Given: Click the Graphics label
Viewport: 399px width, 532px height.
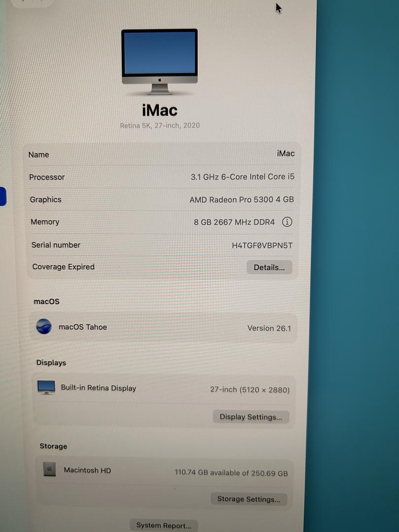Looking at the screenshot, I should (x=46, y=199).
